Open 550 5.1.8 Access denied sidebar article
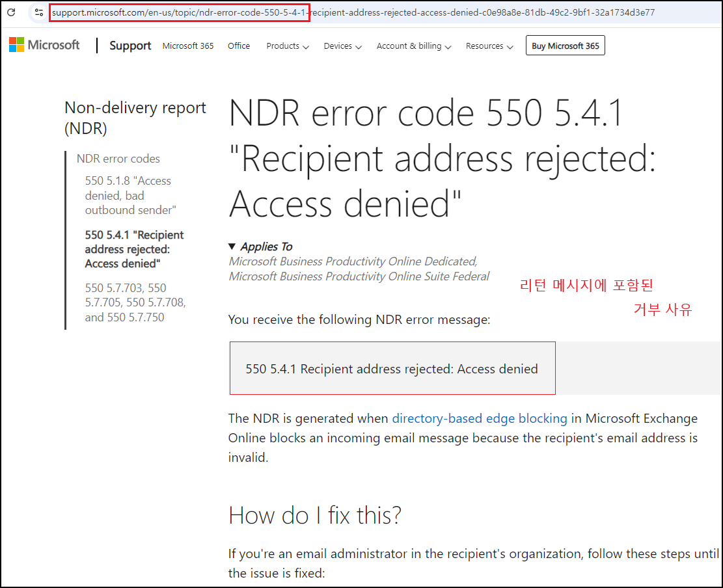Viewport: 723px width, 588px height. coord(131,195)
